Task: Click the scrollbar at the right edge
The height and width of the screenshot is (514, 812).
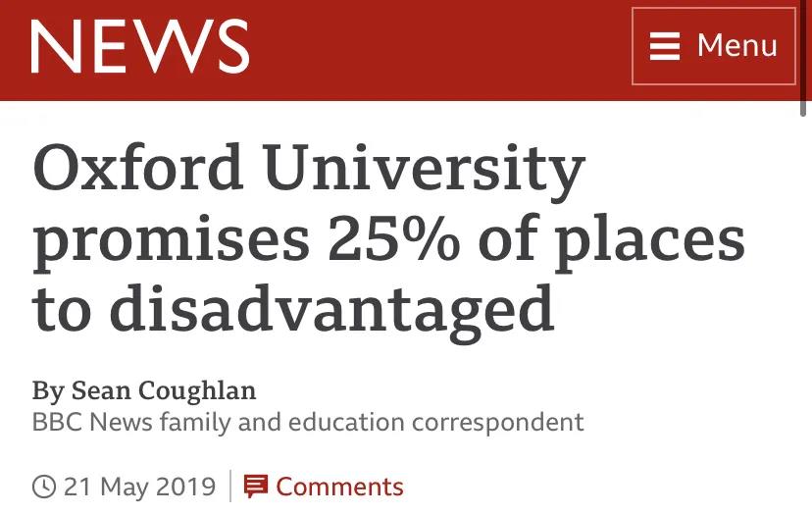Action: (804, 59)
